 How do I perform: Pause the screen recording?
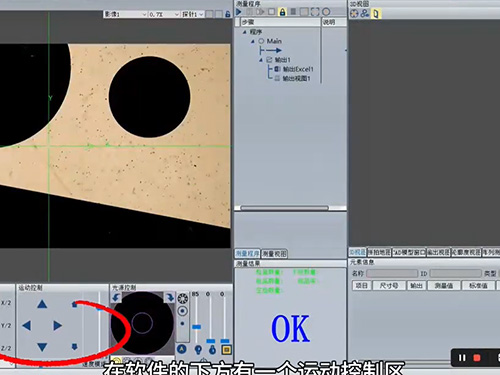tap(462, 358)
